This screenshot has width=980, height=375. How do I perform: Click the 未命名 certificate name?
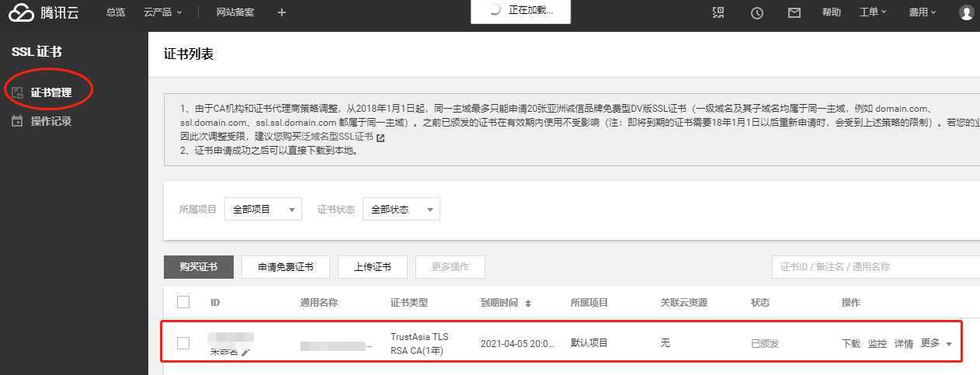224,352
